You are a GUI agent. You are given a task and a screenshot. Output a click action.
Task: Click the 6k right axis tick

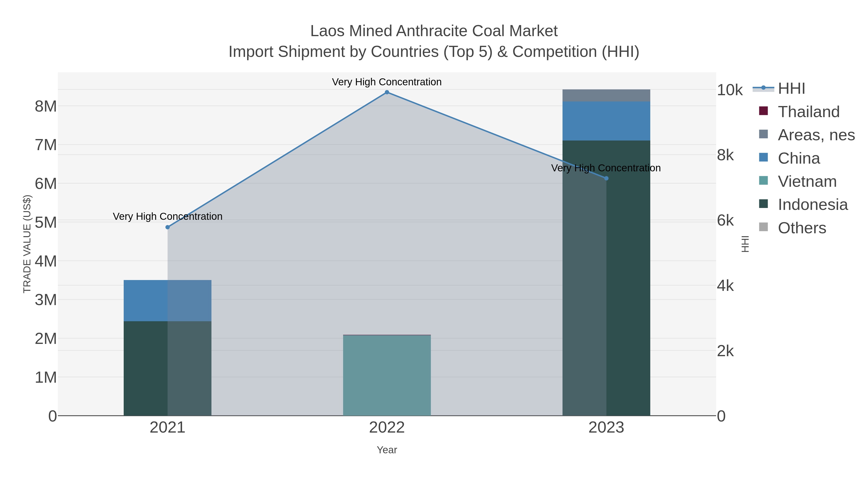tap(726, 221)
